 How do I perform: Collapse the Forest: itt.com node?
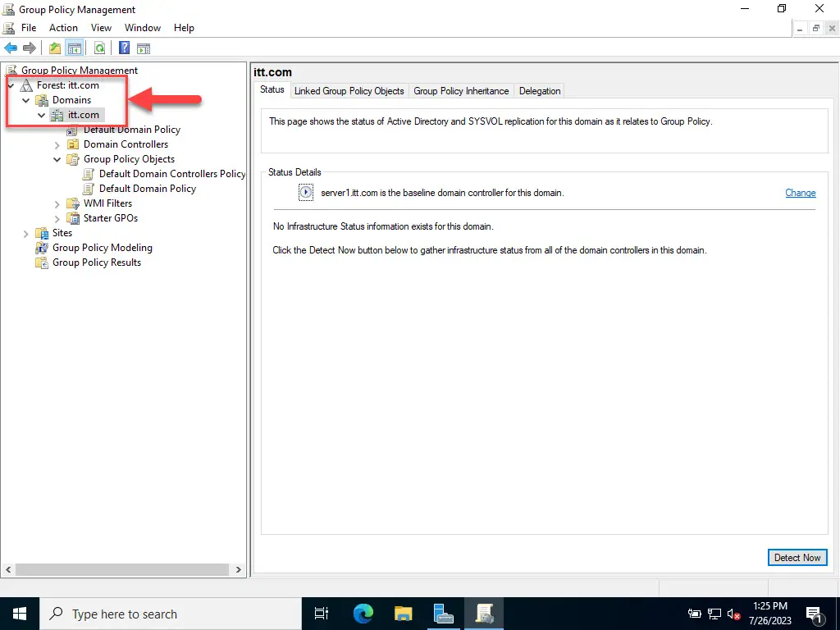11,85
